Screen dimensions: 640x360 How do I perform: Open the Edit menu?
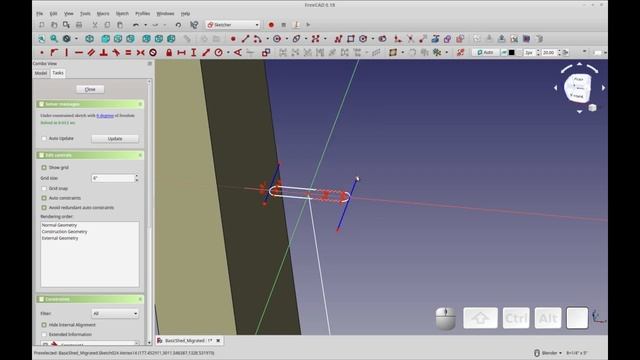pyautogui.click(x=53, y=13)
